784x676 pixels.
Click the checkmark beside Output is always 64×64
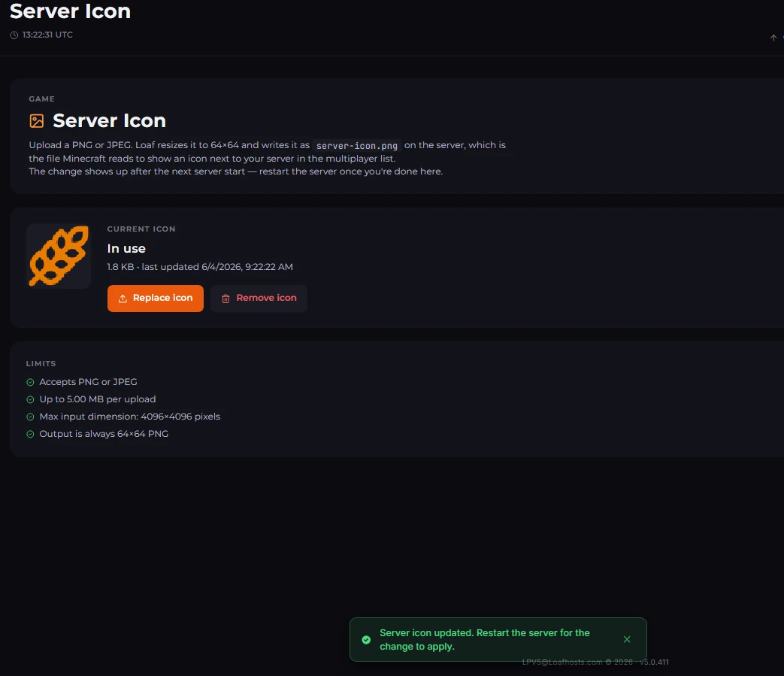pyautogui.click(x=30, y=434)
